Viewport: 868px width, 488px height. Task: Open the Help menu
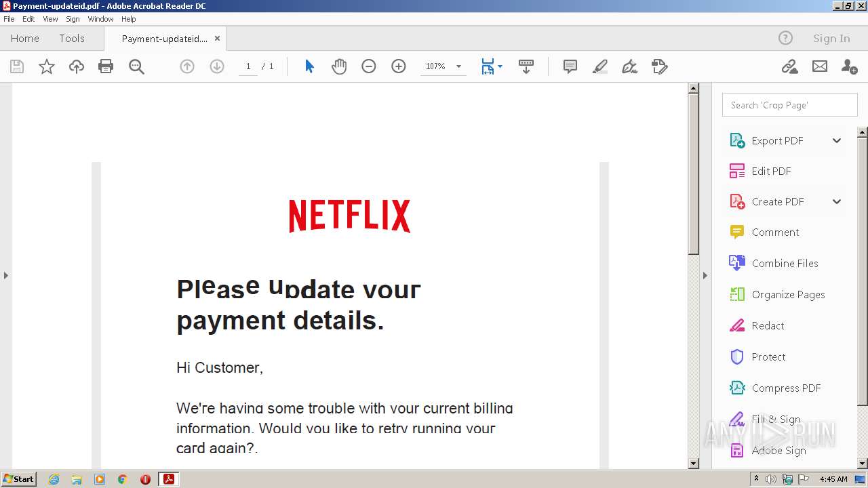click(128, 19)
